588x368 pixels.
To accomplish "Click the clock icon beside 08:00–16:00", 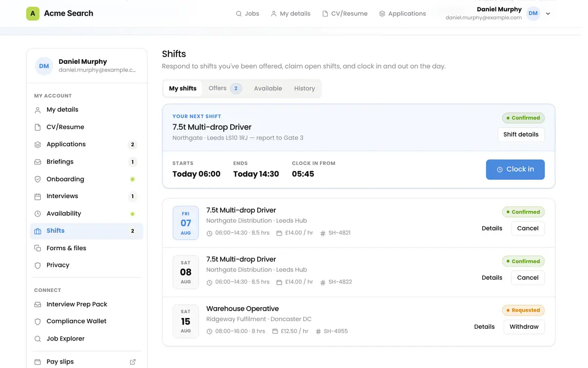I will pyautogui.click(x=209, y=332).
